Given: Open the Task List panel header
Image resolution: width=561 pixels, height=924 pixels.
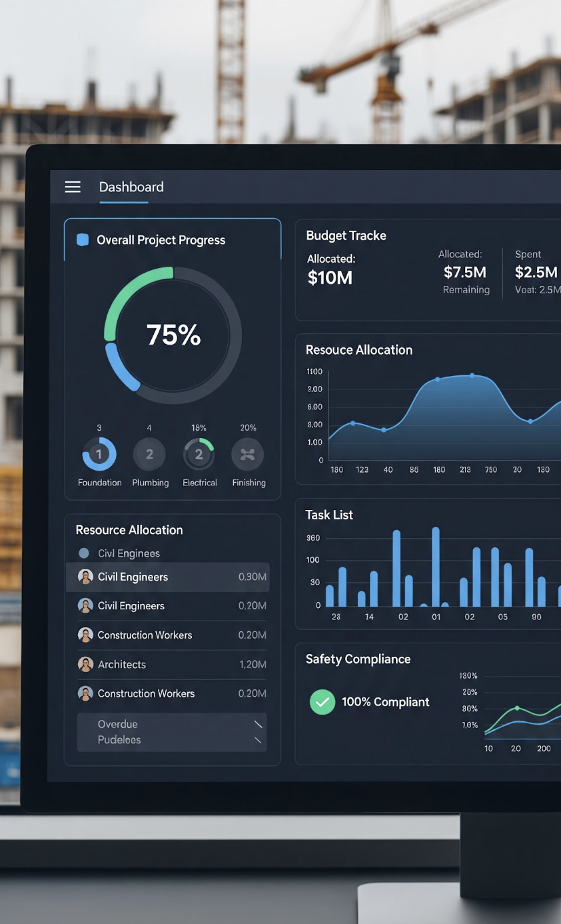Looking at the screenshot, I should tap(329, 515).
